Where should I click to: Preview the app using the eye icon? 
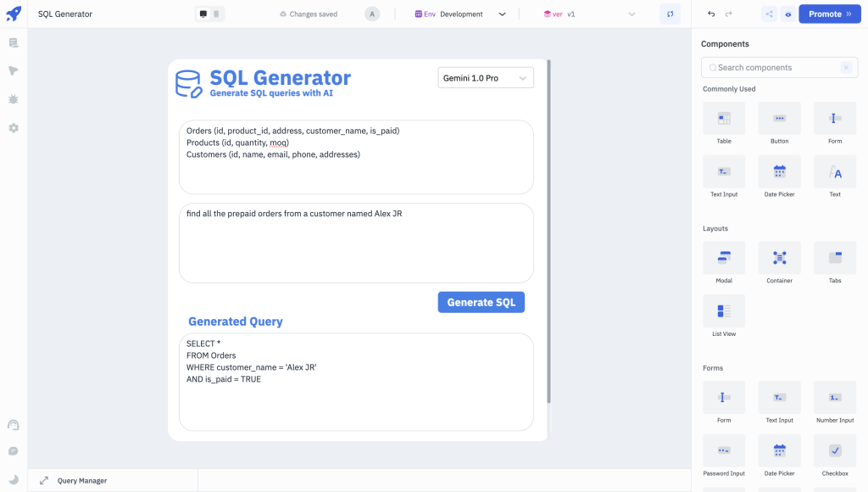click(x=787, y=14)
